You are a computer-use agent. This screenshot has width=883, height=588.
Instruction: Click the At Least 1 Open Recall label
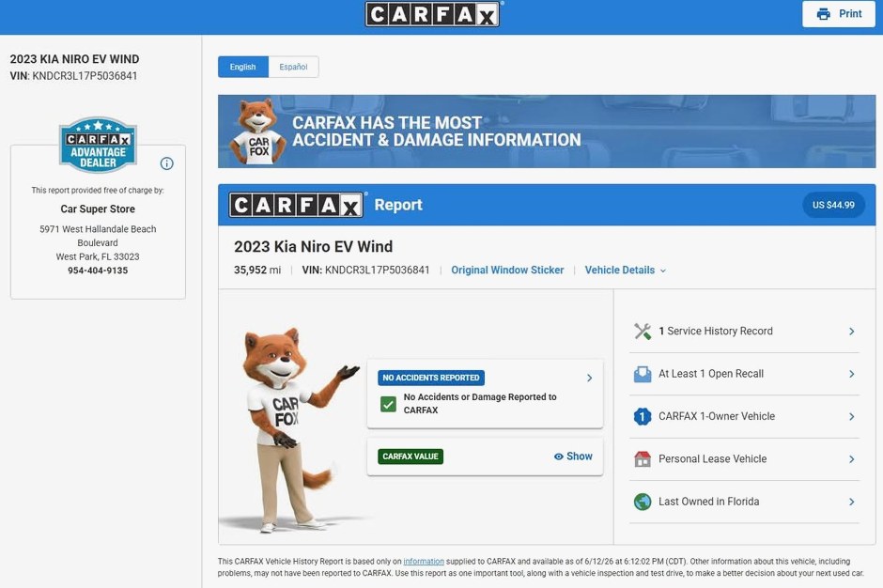711,374
